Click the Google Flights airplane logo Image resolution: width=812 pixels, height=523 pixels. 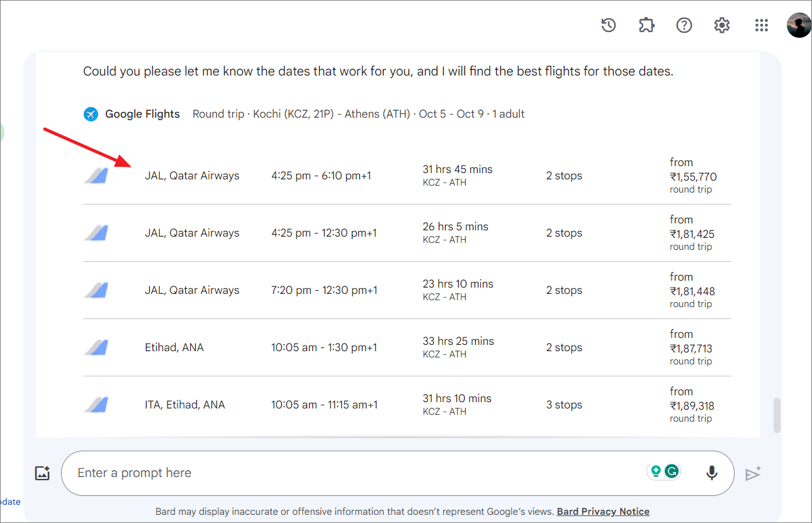[91, 114]
